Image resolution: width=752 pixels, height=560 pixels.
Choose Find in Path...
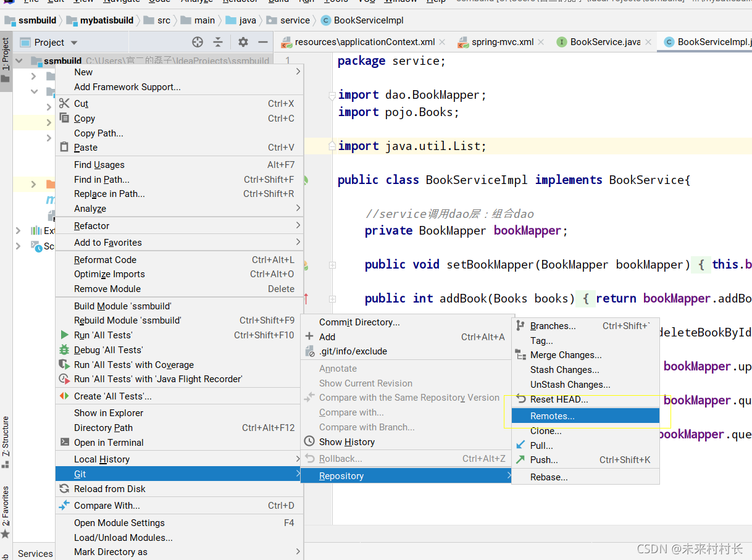tap(180, 180)
